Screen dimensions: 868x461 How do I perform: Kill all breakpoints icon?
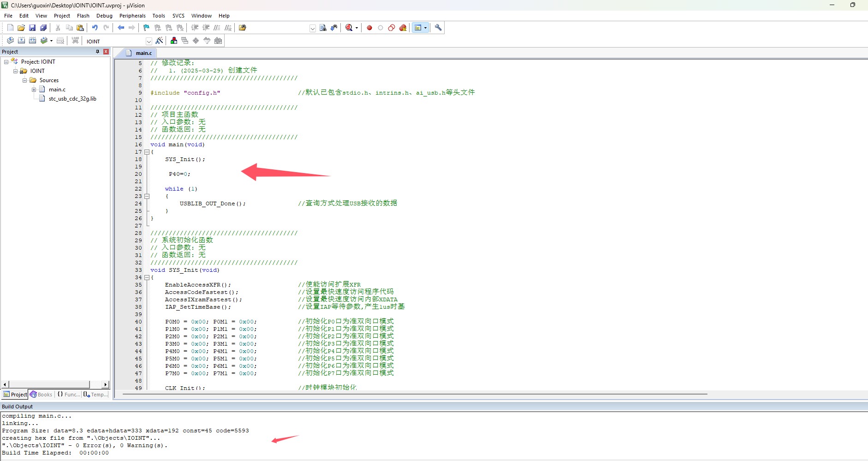(x=403, y=28)
